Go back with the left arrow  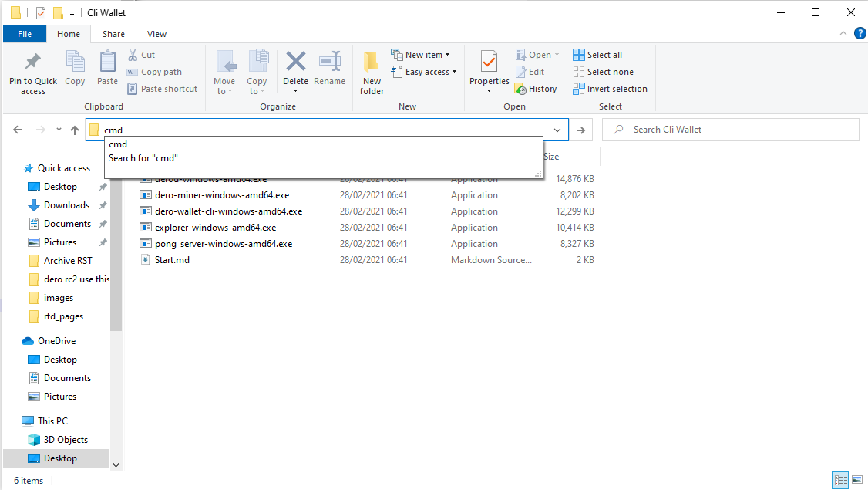pos(18,130)
